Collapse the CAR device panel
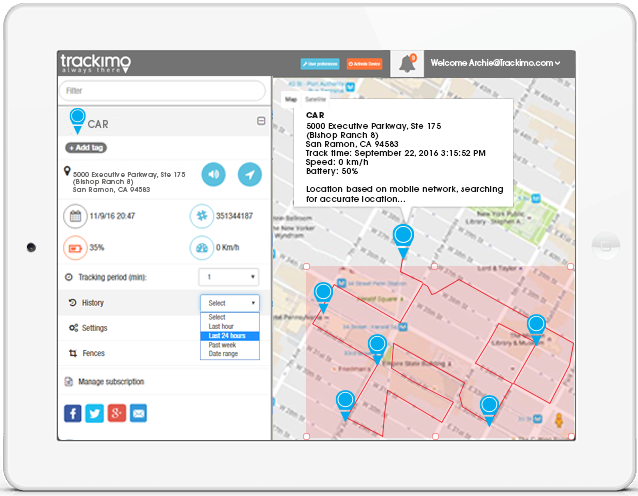This screenshot has height=496, width=638. coord(261,121)
